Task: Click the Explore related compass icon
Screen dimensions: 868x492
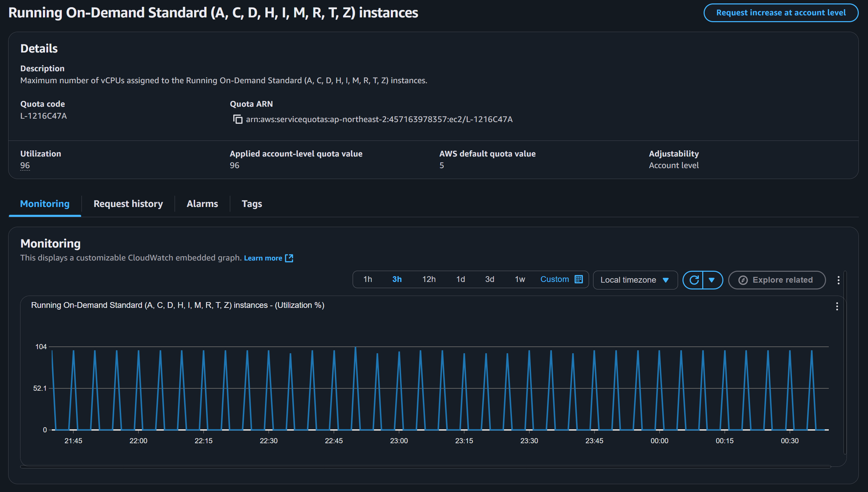Action: [x=743, y=280]
